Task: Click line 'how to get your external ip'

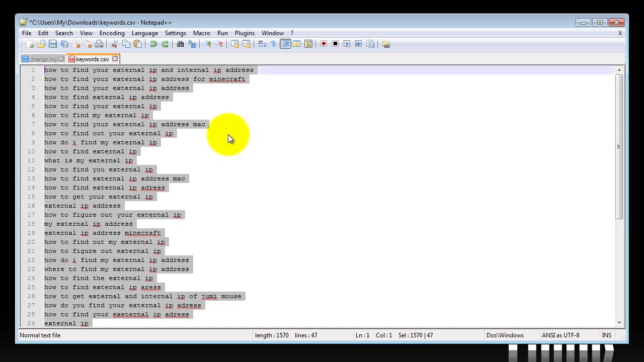Action: point(99,197)
